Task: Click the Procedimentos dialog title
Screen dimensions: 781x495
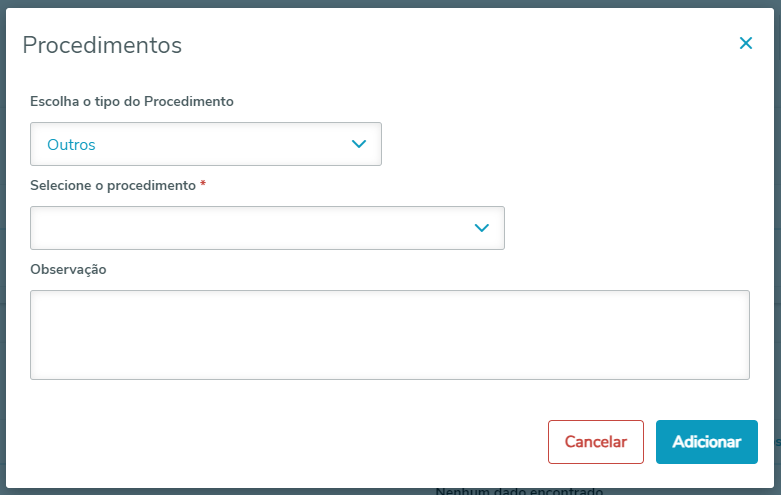Action: click(x=102, y=45)
